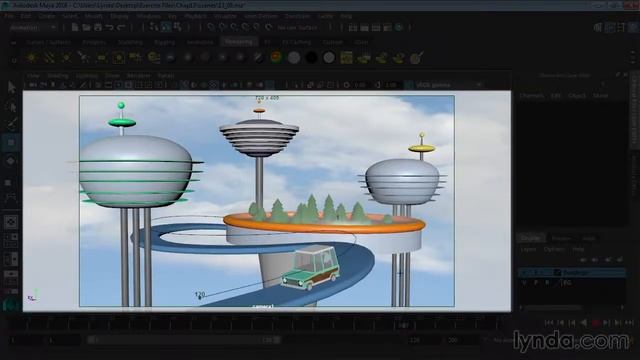Click the select by component type mode icon
Image resolution: width=640 pixels, height=360 pixels.
point(177,27)
